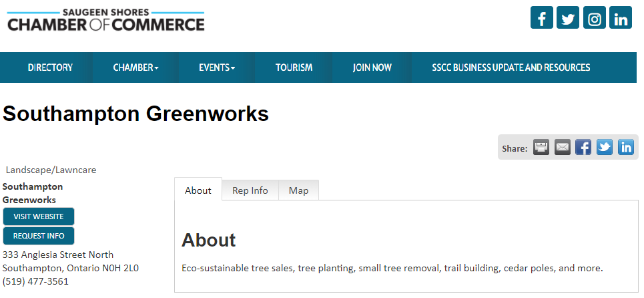644x298 pixels.
Task: Share listing on LinkedIn in Share bar
Action: (626, 147)
